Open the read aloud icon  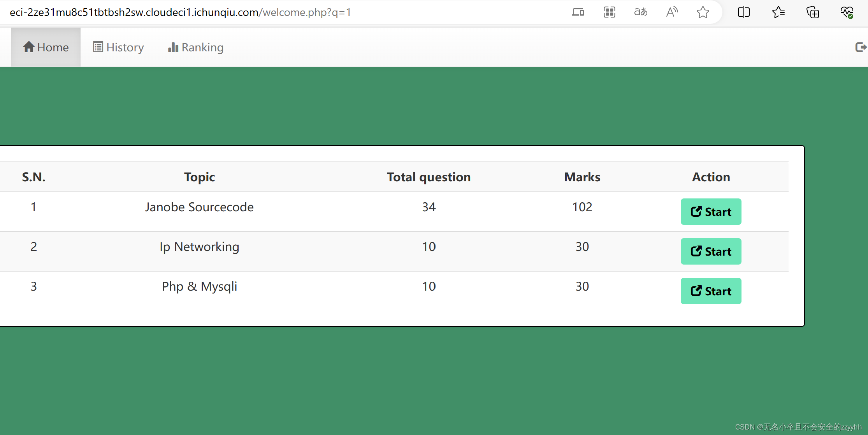coord(672,12)
